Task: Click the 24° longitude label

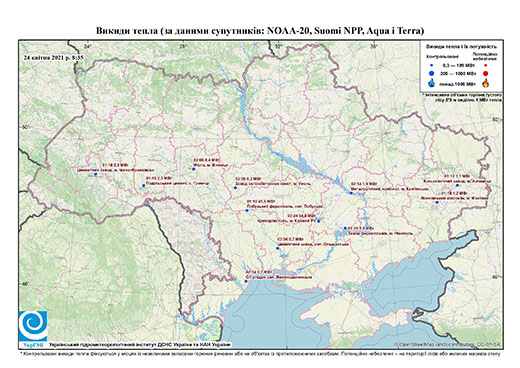Action: pyautogui.click(x=88, y=46)
